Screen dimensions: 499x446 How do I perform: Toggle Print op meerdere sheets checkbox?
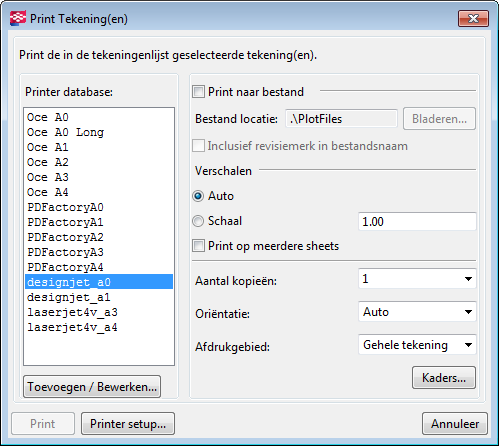click(198, 246)
